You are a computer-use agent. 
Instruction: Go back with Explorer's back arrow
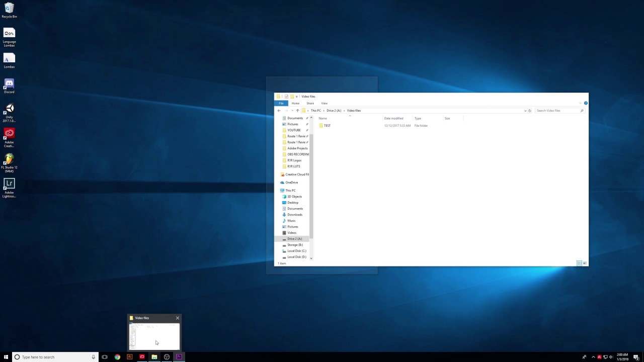tap(279, 111)
